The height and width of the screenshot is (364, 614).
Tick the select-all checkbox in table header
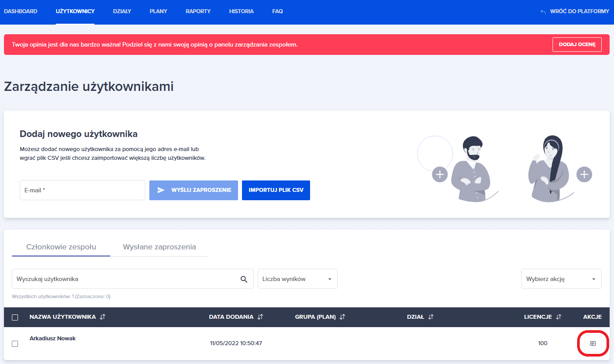coord(15,317)
